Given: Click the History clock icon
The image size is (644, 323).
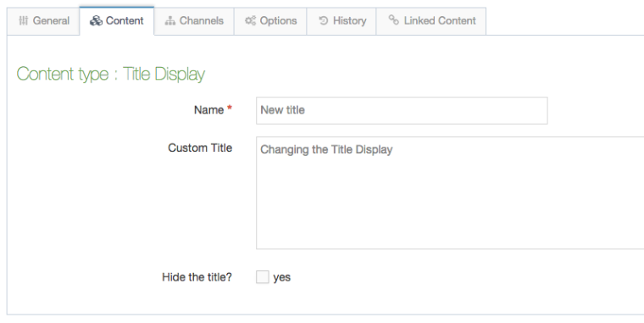Looking at the screenshot, I should pos(323,20).
